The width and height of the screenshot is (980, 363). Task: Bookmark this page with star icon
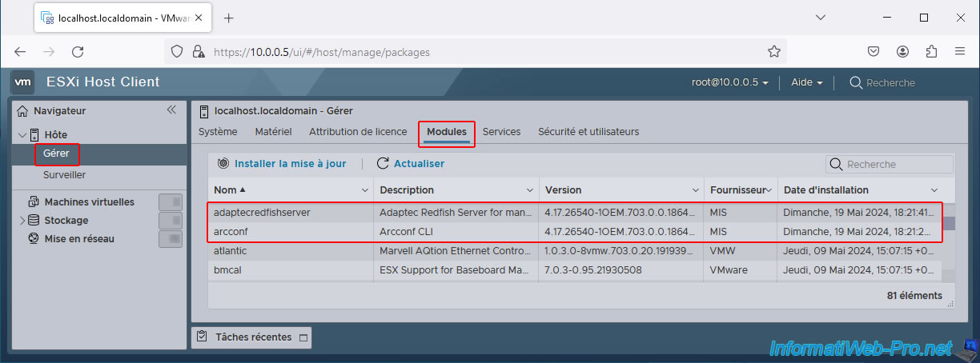point(773,52)
